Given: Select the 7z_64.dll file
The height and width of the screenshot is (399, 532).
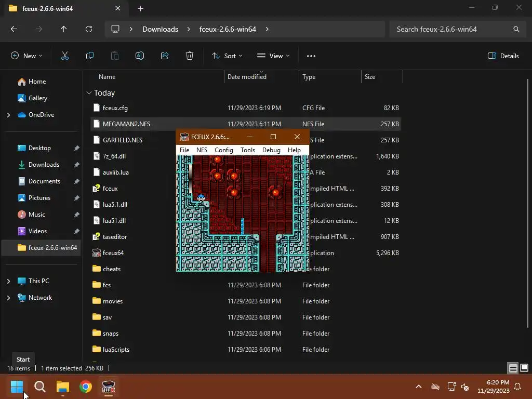Looking at the screenshot, I should click(133, 156).
